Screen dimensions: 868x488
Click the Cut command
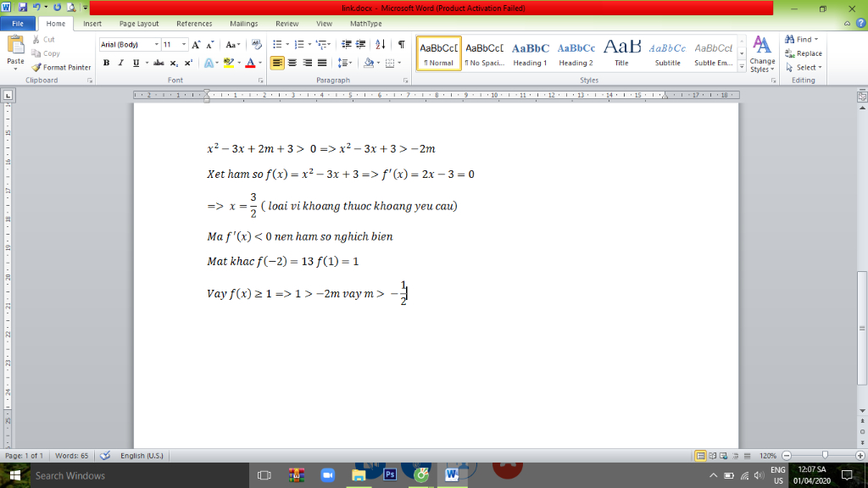43,39
